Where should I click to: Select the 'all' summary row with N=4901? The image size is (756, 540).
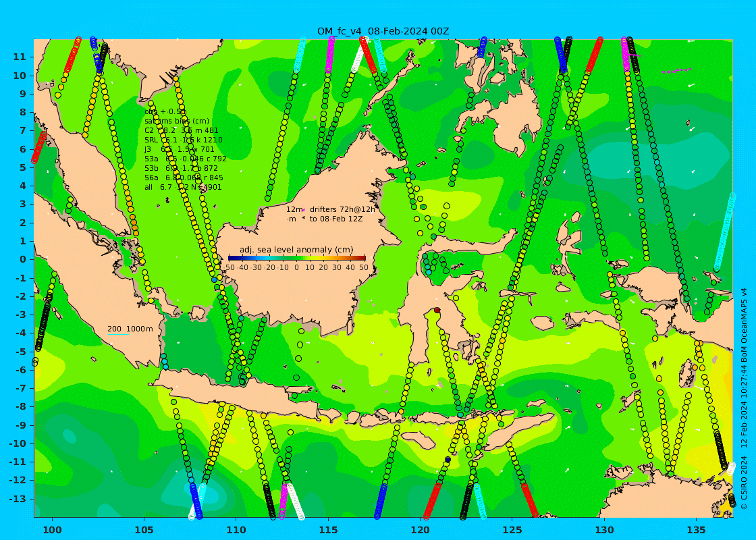[x=183, y=187]
